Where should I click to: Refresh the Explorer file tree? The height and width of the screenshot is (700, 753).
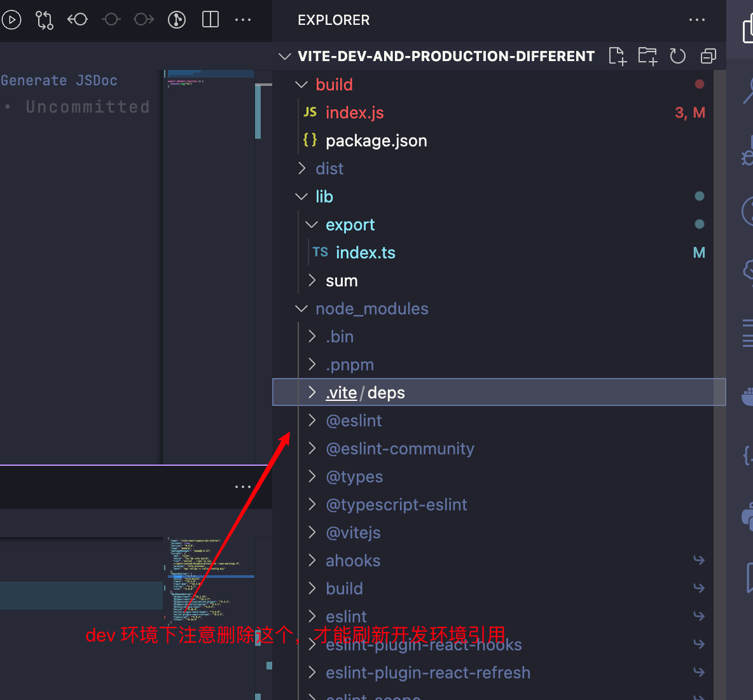[x=678, y=56]
